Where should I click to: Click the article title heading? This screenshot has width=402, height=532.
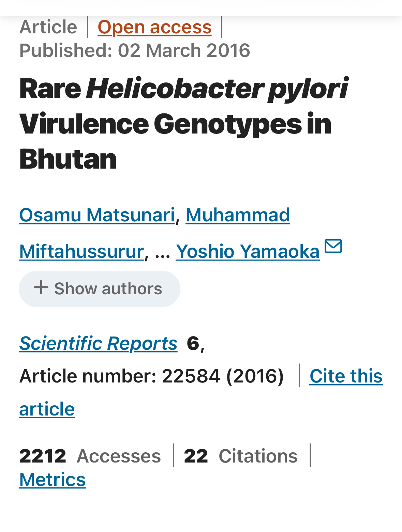click(184, 124)
